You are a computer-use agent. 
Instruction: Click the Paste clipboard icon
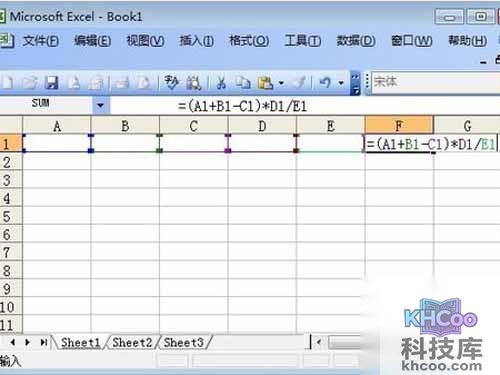pyautogui.click(x=266, y=82)
